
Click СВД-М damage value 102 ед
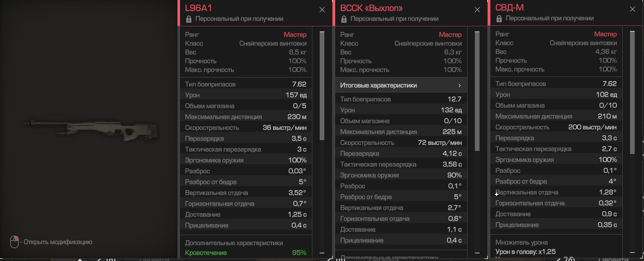(x=606, y=95)
